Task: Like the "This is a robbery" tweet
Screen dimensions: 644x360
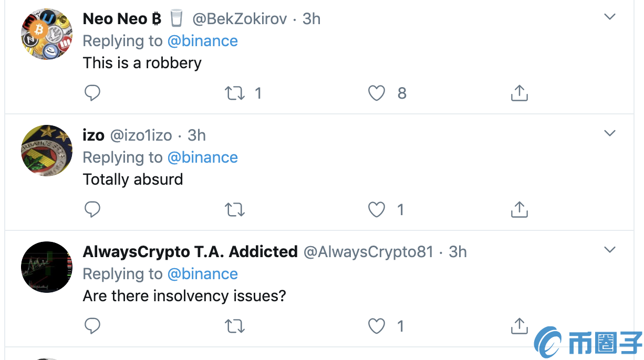Action: tap(377, 93)
